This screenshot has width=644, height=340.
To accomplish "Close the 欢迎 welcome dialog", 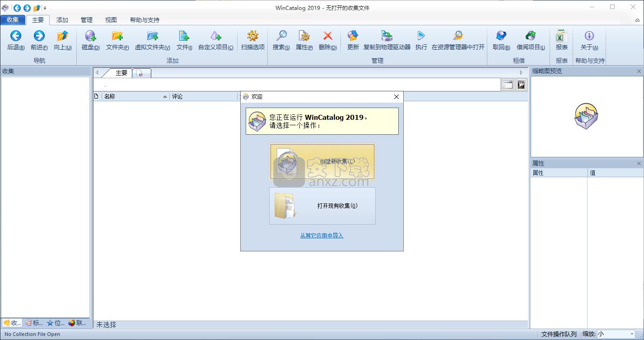I will click(x=397, y=97).
